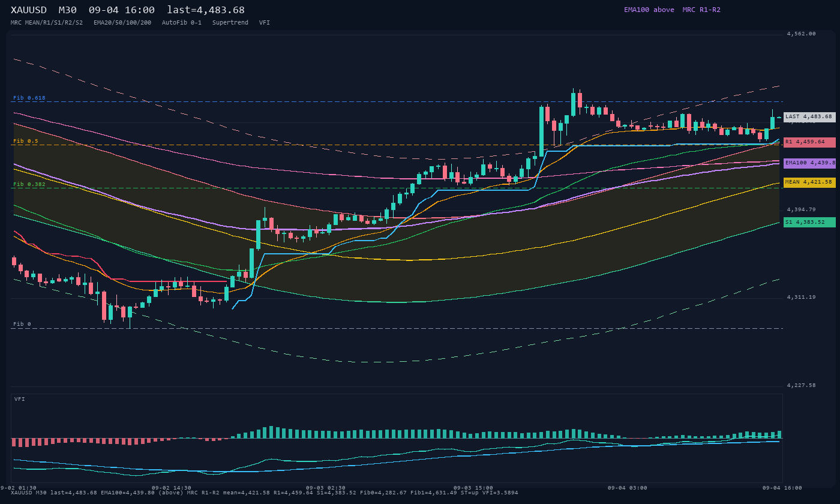
Task: Click the purple EMA100 above status text
Action: (x=649, y=10)
